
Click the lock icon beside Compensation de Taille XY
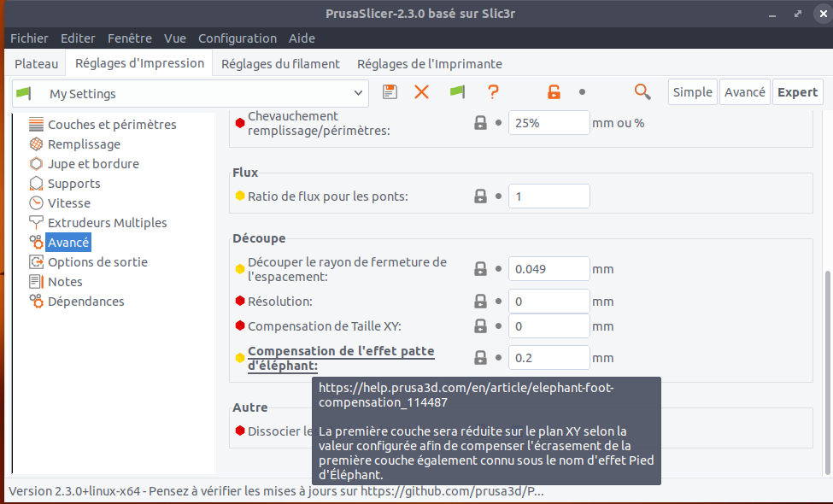[480, 325]
